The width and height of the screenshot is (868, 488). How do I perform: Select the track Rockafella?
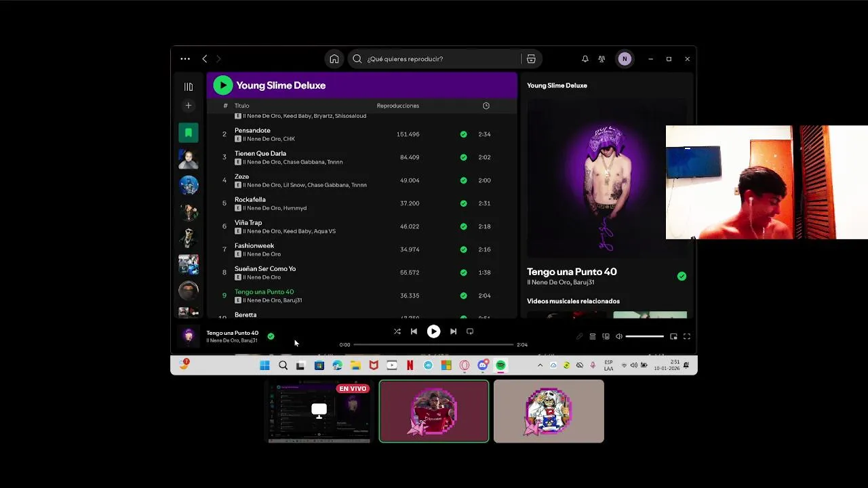250,199
